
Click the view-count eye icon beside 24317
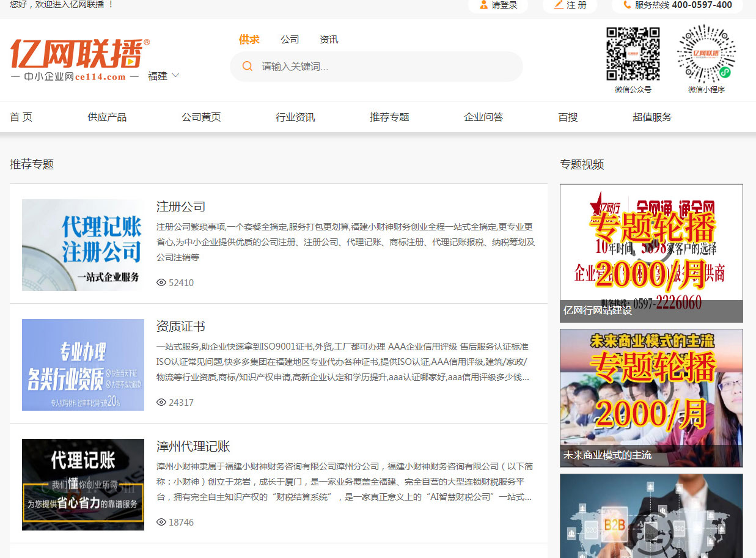pos(161,402)
